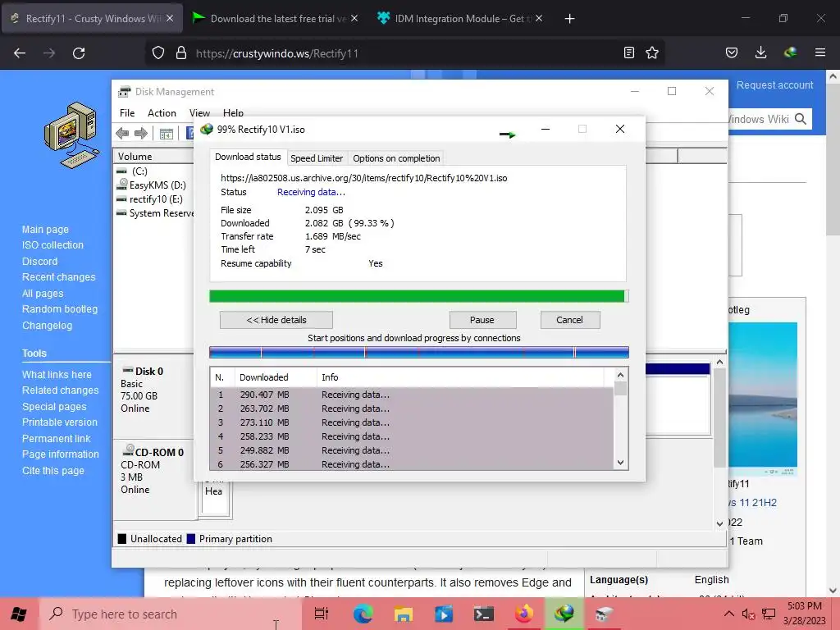This screenshot has height=630, width=840.
Task: Select connection row 4 with 258.233 MB
Action: click(412, 436)
